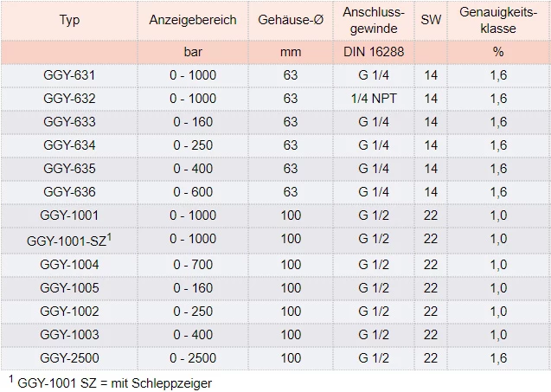The width and height of the screenshot is (551, 392).
Task: Select the "Gehäuse-Ø" column header
Action: click(291, 20)
